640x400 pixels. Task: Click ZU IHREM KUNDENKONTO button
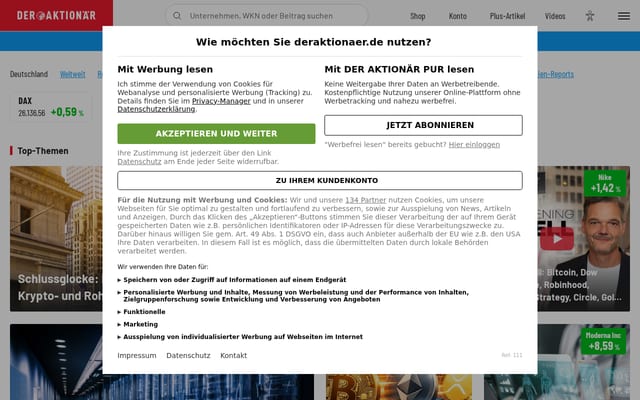coord(320,180)
